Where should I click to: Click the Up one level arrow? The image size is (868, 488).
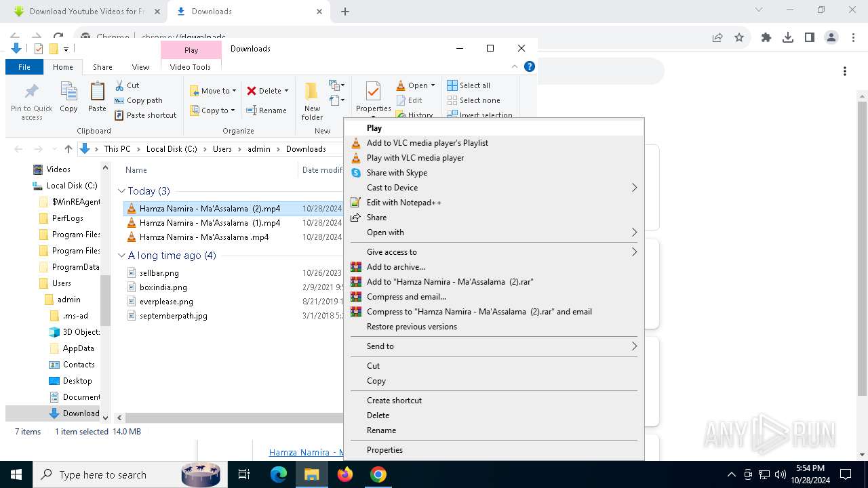pyautogui.click(x=68, y=149)
